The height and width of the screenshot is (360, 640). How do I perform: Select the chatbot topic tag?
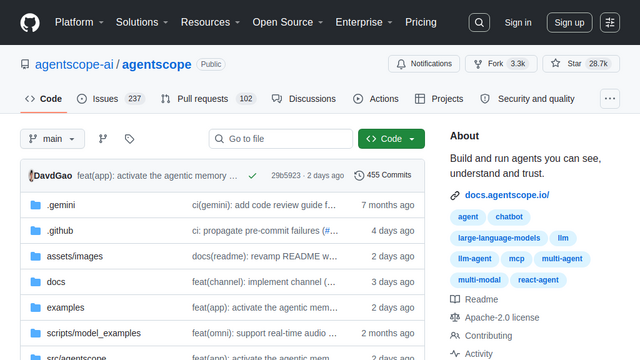tap(509, 217)
